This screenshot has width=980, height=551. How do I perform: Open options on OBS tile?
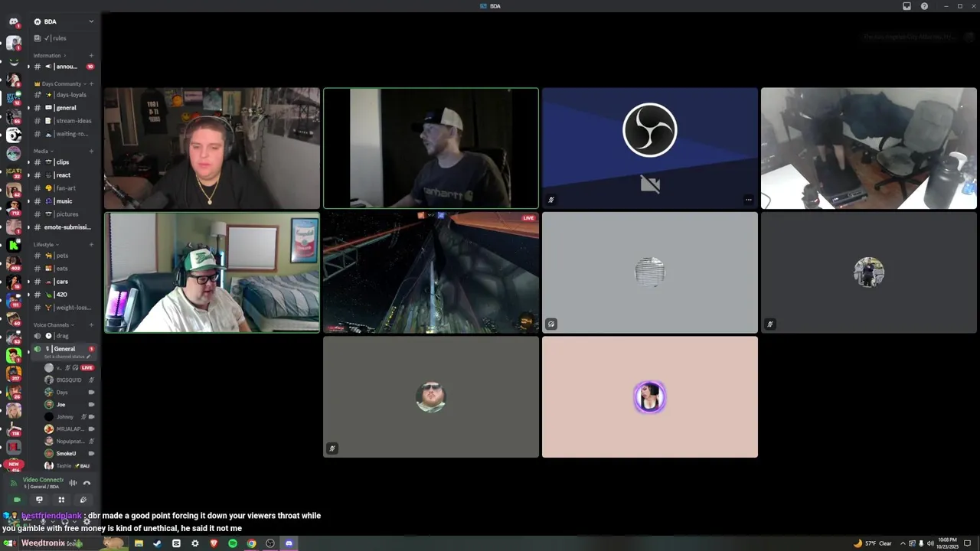(748, 200)
